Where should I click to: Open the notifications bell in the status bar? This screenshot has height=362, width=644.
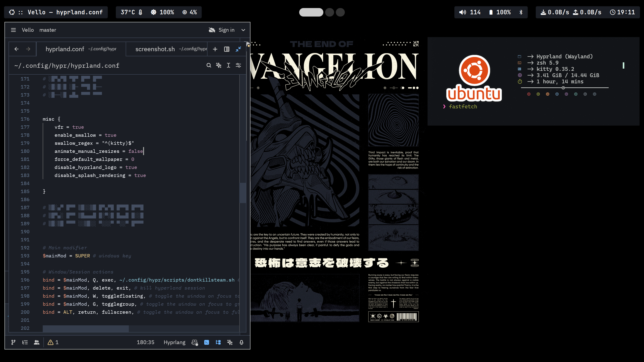click(241, 342)
